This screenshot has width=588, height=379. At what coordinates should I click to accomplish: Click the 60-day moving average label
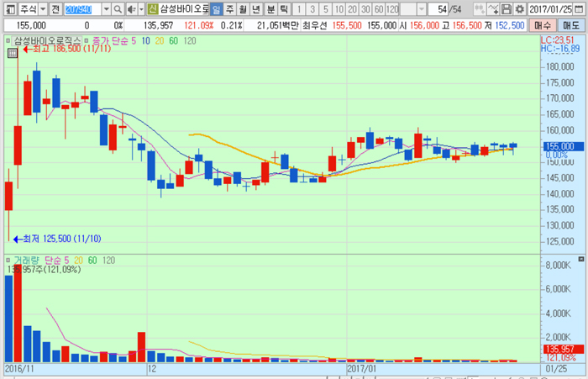(x=173, y=40)
